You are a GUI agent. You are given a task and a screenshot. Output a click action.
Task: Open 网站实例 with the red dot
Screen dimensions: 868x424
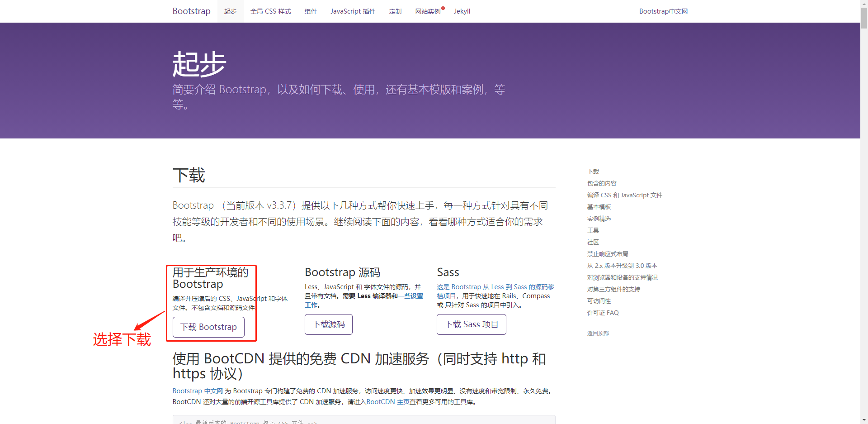pos(428,11)
